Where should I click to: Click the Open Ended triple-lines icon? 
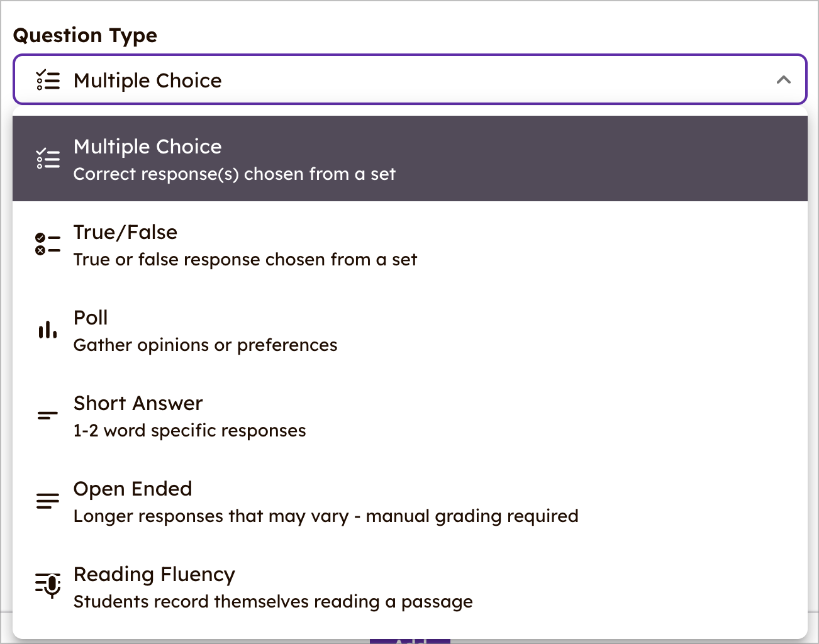tap(47, 500)
